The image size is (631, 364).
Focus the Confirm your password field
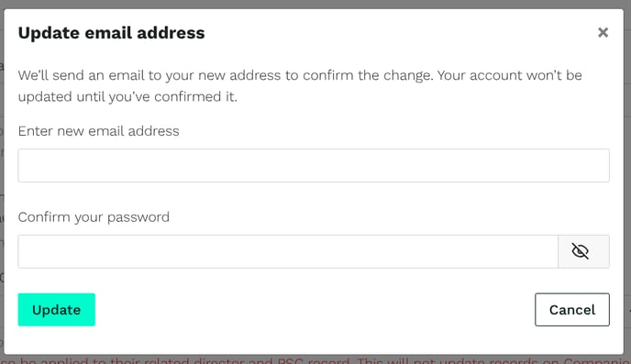click(288, 251)
